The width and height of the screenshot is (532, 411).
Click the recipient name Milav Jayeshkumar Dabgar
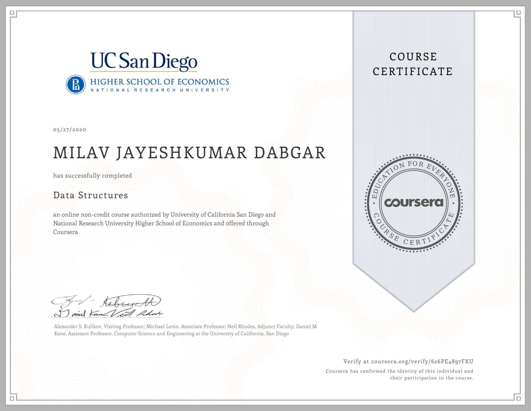tap(189, 153)
